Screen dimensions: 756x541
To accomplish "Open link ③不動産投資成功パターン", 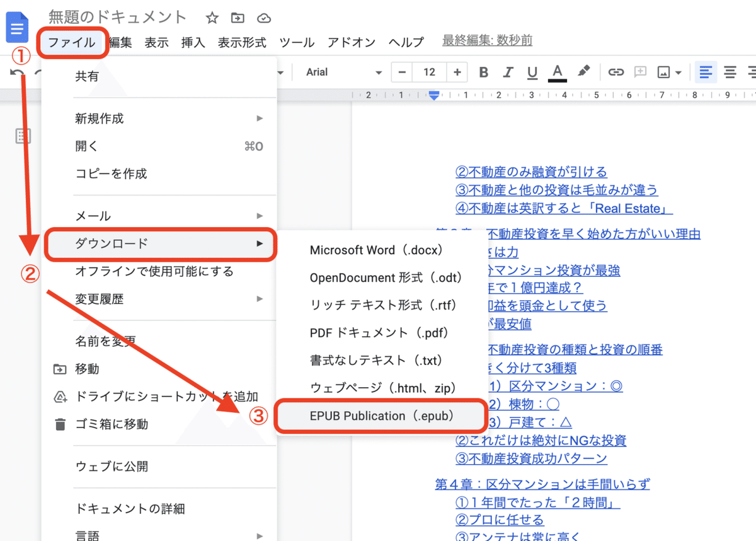I will coord(531,458).
